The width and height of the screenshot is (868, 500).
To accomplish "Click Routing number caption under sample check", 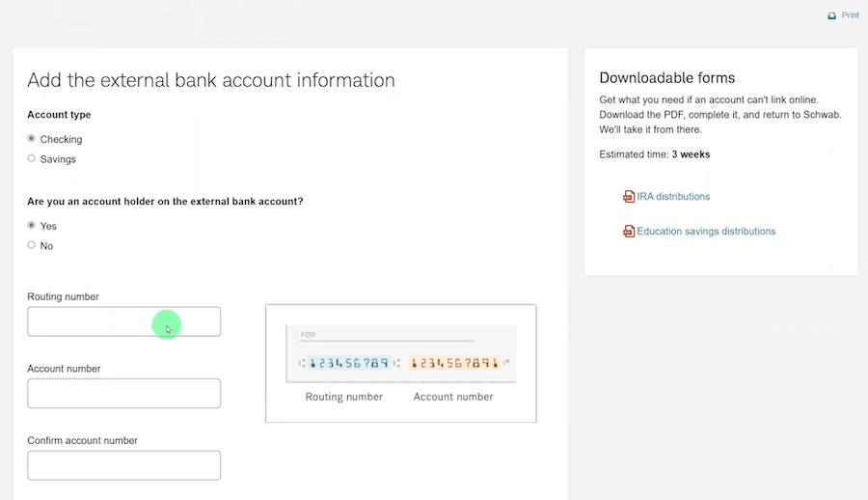I will pyautogui.click(x=344, y=397).
